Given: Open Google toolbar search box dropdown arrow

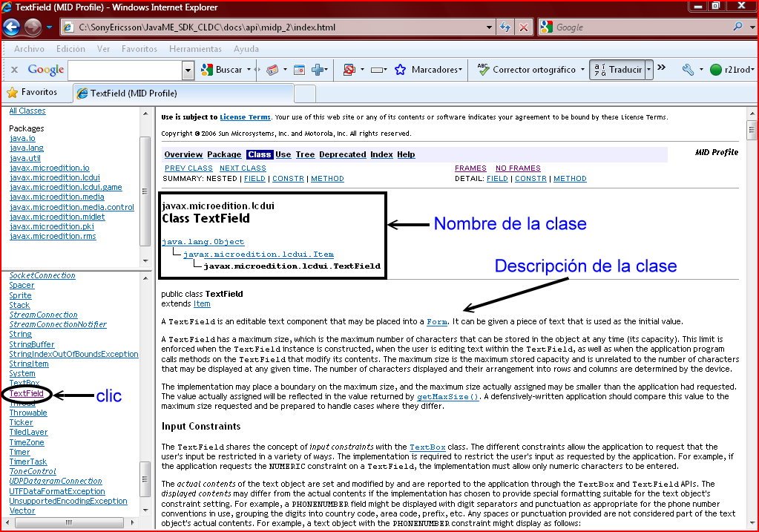Looking at the screenshot, I should coord(188,70).
